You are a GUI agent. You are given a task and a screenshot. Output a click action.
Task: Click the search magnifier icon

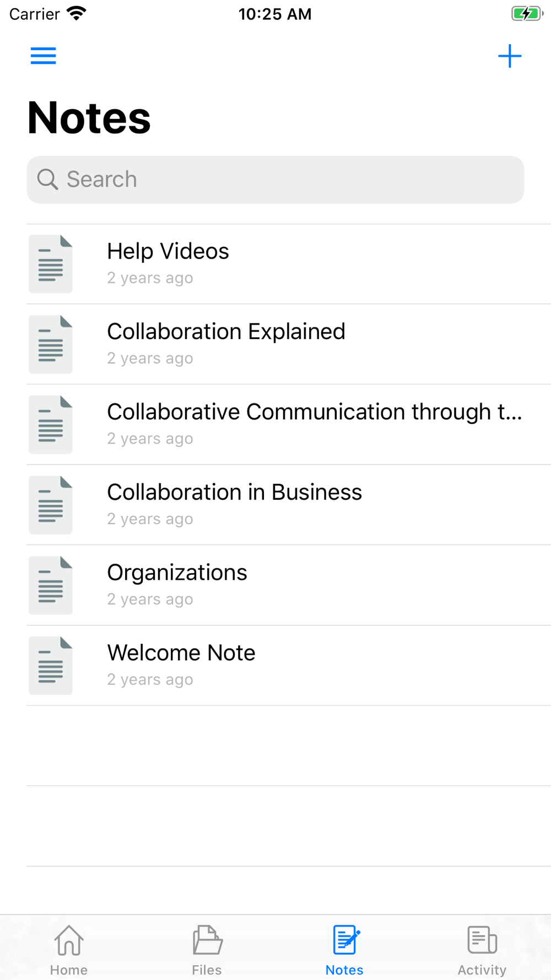[x=47, y=180]
